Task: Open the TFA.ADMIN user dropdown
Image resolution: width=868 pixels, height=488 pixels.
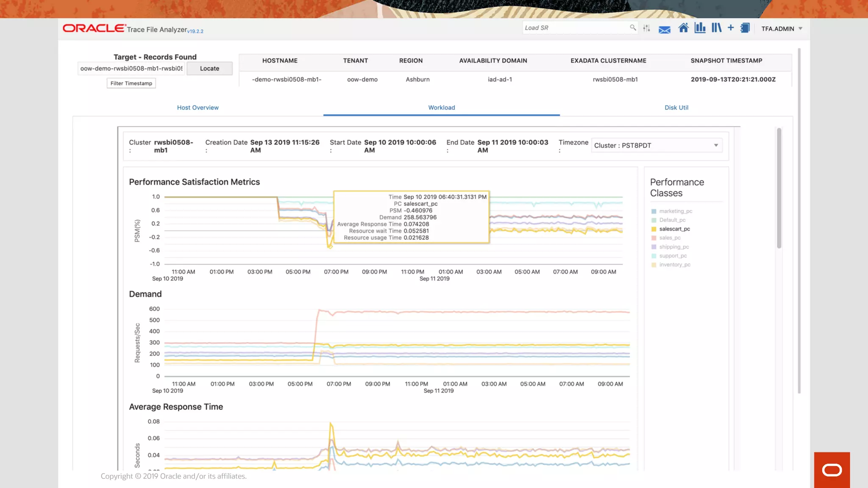Action: 782,29
